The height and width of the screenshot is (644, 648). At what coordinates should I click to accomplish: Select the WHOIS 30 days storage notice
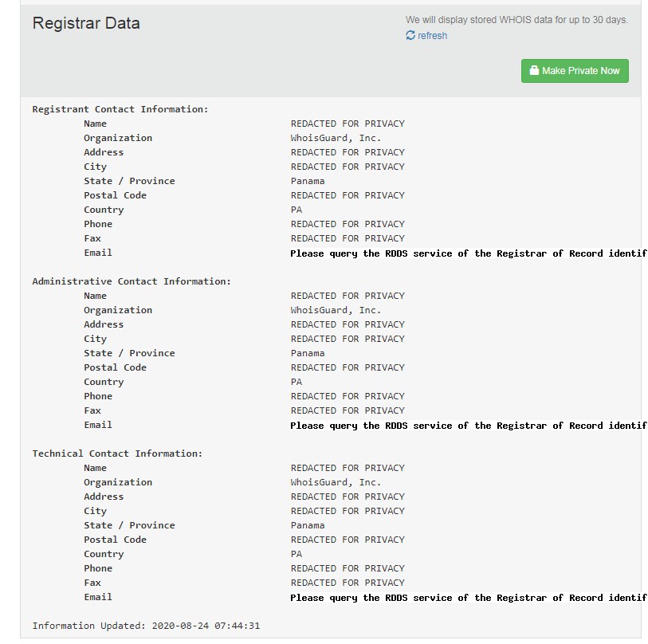click(516, 20)
